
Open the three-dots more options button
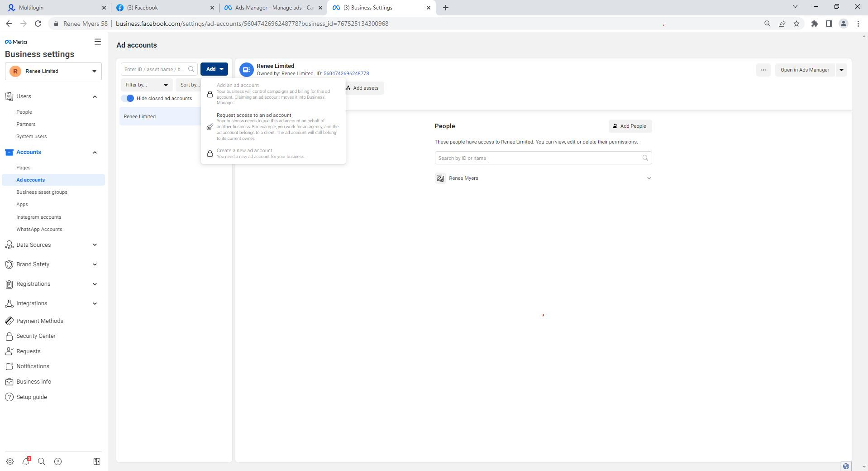763,70
